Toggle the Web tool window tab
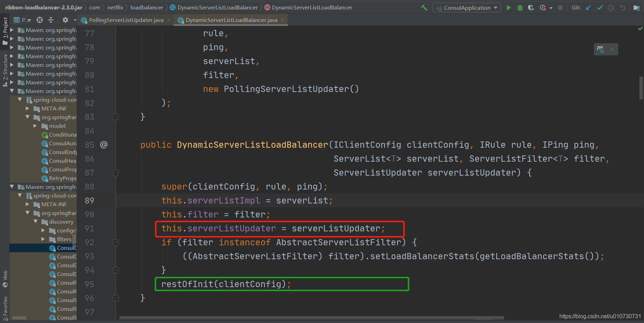The height and width of the screenshot is (323, 644). (x=5, y=278)
